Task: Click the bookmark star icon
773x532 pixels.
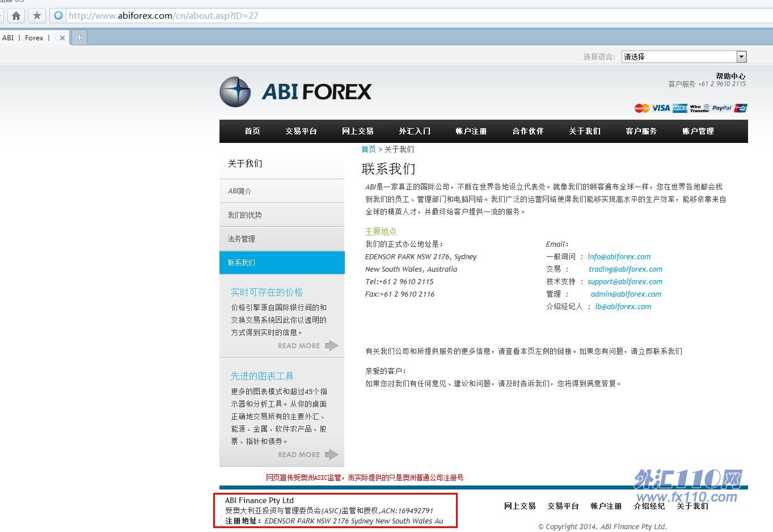Action: tap(37, 16)
